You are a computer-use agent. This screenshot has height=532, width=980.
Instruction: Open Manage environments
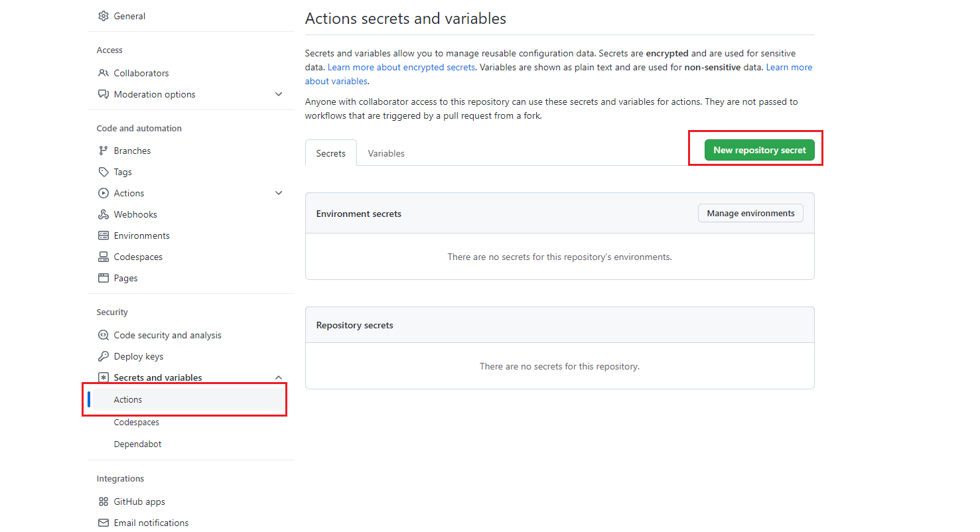coord(750,213)
